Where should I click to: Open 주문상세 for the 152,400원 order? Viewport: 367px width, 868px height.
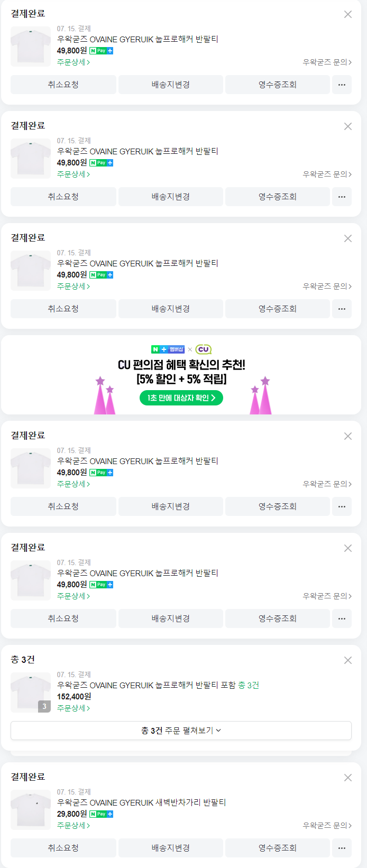pyautogui.click(x=74, y=708)
